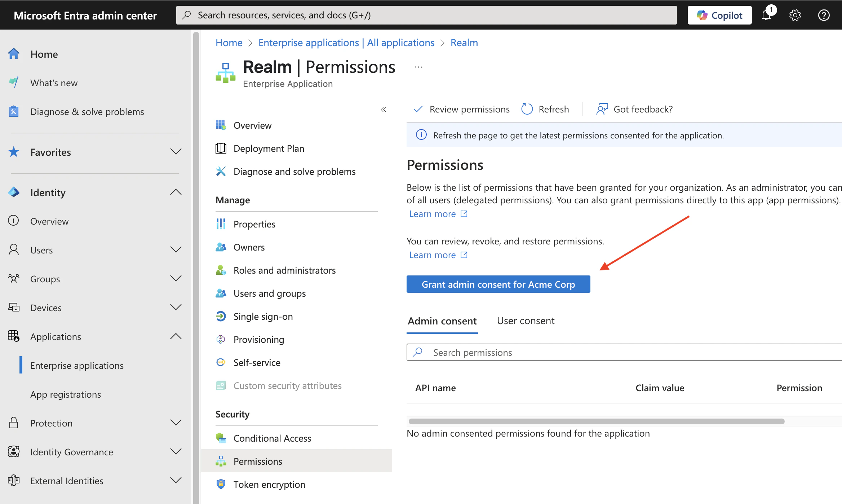Select the Admin consent tab

[x=442, y=321]
